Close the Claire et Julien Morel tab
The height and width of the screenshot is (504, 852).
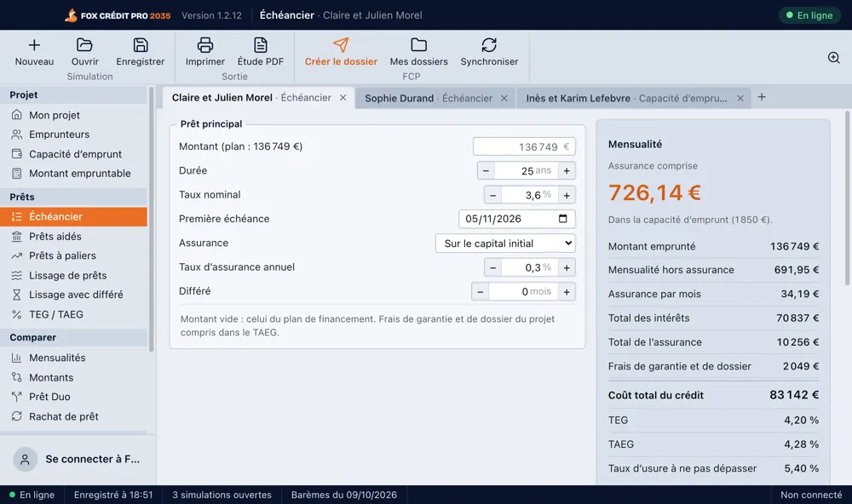343,98
